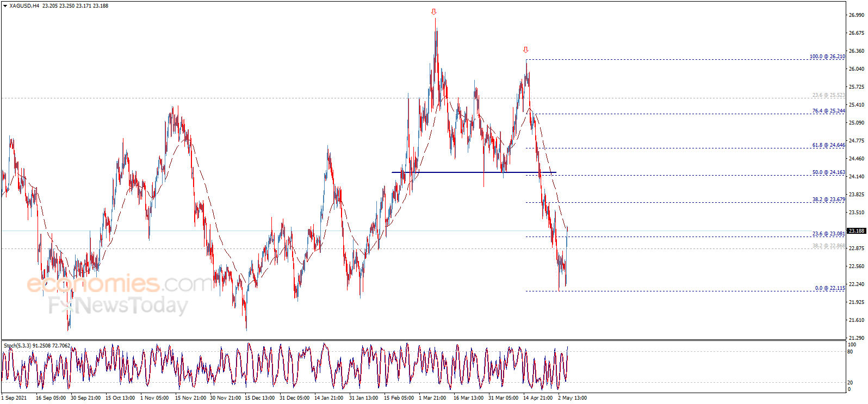Screen dimensions: 868x404
Task: Select the 38.2 @ 23.679 Fibonacci level
Action: (x=828, y=200)
